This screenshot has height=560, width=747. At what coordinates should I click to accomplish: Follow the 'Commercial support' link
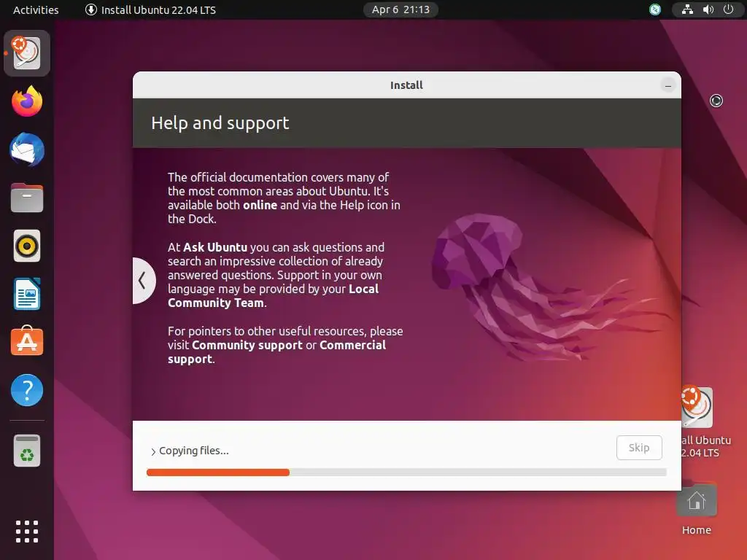276,352
